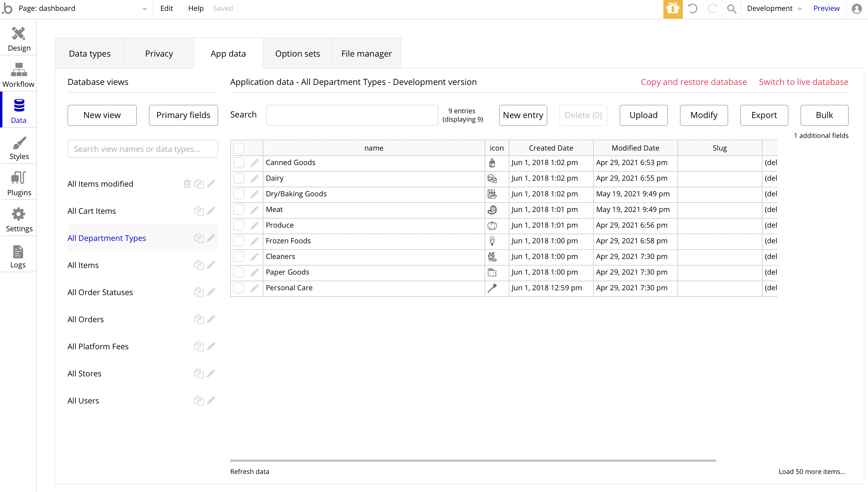The height and width of the screenshot is (492, 868).
Task: Click the horizontal scrollbar below table
Action: point(473,461)
